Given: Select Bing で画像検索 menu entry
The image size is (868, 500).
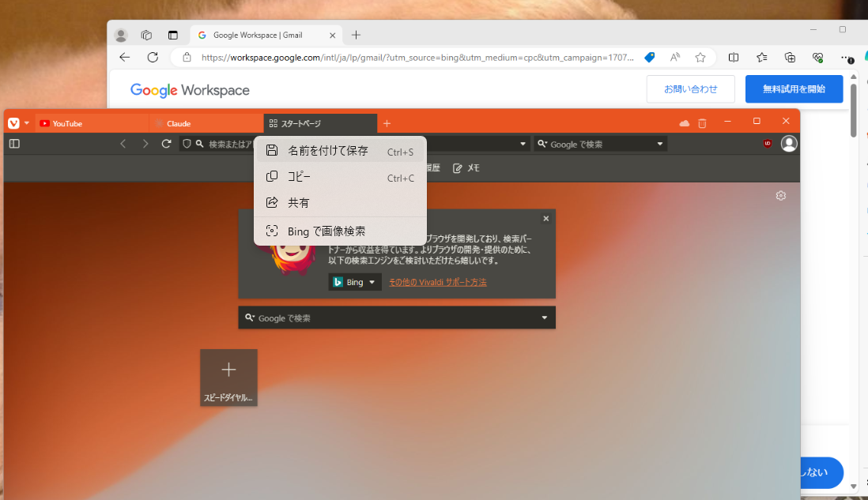Looking at the screenshot, I should coord(326,231).
